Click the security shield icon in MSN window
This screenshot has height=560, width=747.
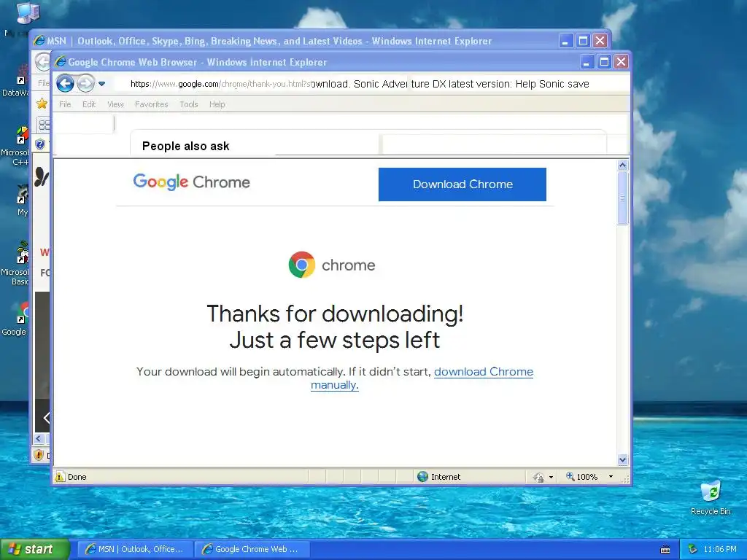[x=41, y=144]
